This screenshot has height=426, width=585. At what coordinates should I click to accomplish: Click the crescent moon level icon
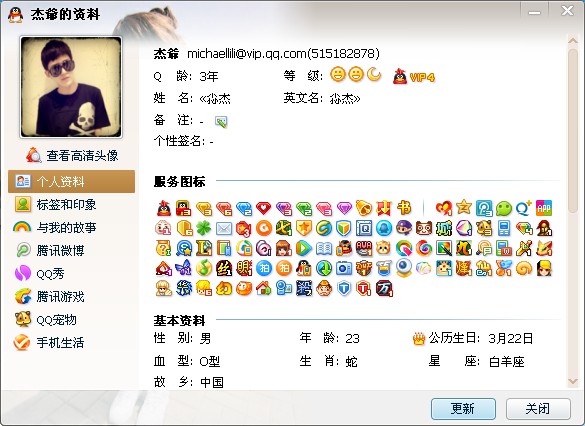click(374, 74)
